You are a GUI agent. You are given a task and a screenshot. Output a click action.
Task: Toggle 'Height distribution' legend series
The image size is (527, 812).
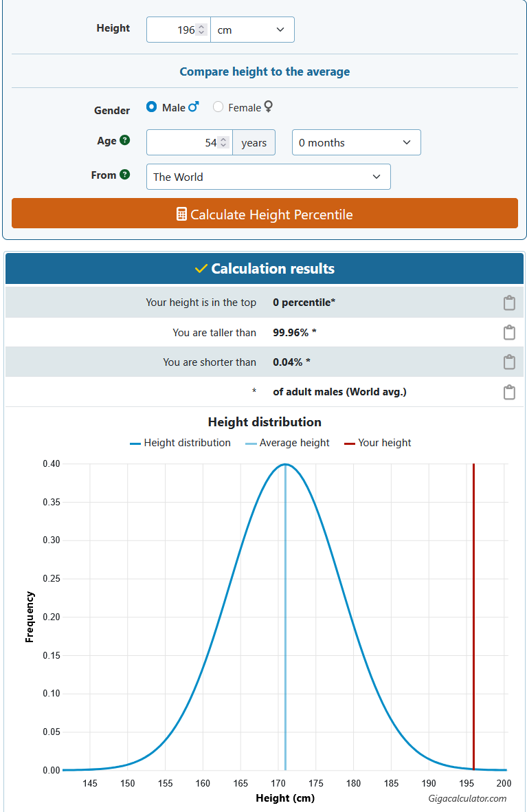pos(180,443)
